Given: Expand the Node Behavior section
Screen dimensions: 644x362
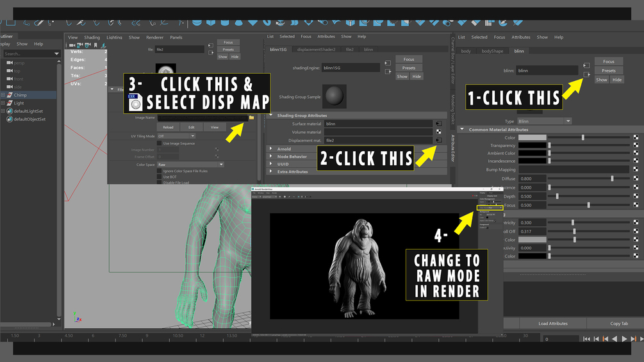Looking at the screenshot, I should tap(270, 156).
